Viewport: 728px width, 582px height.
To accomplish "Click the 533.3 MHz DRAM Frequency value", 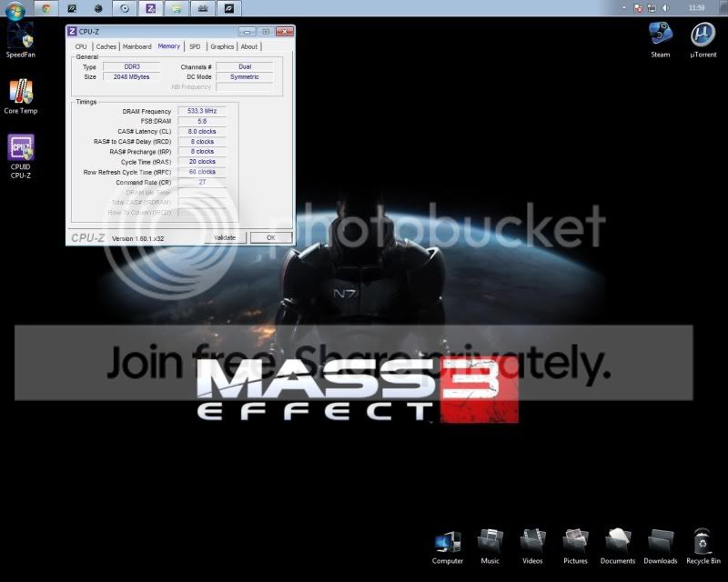I will (x=202, y=111).
